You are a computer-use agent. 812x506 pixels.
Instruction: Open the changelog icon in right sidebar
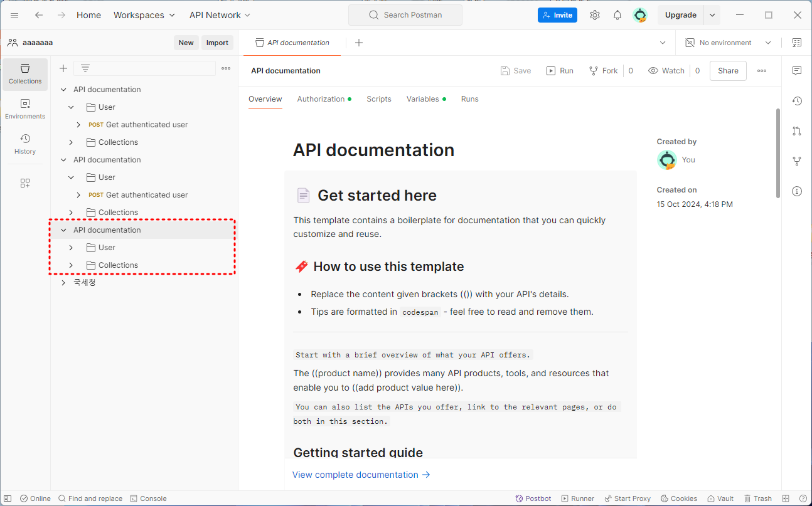coord(797,101)
